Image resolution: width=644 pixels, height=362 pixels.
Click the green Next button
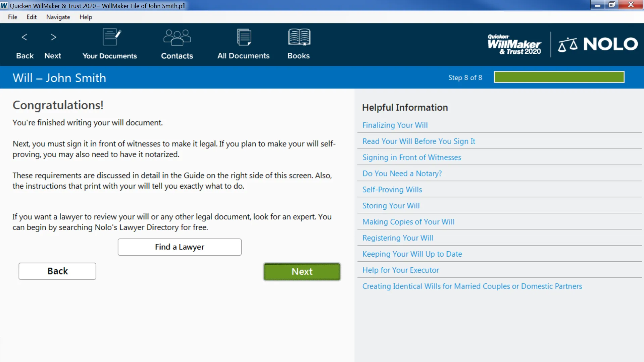302,271
